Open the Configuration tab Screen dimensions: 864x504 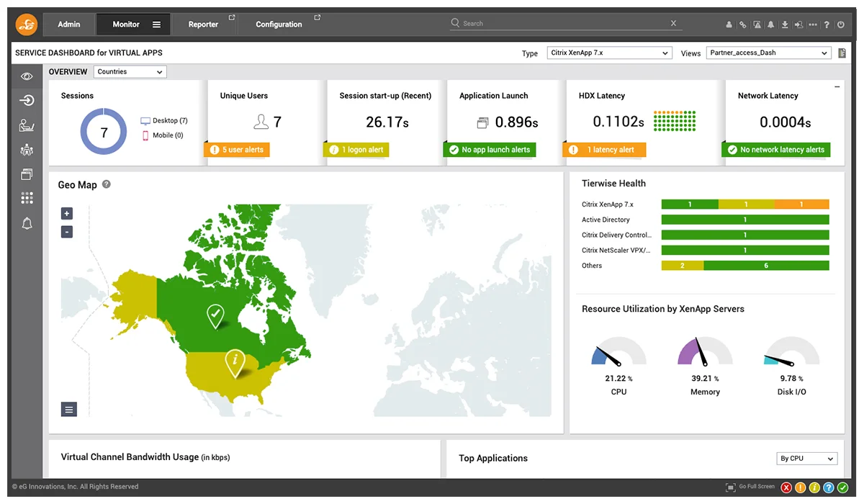tap(279, 24)
